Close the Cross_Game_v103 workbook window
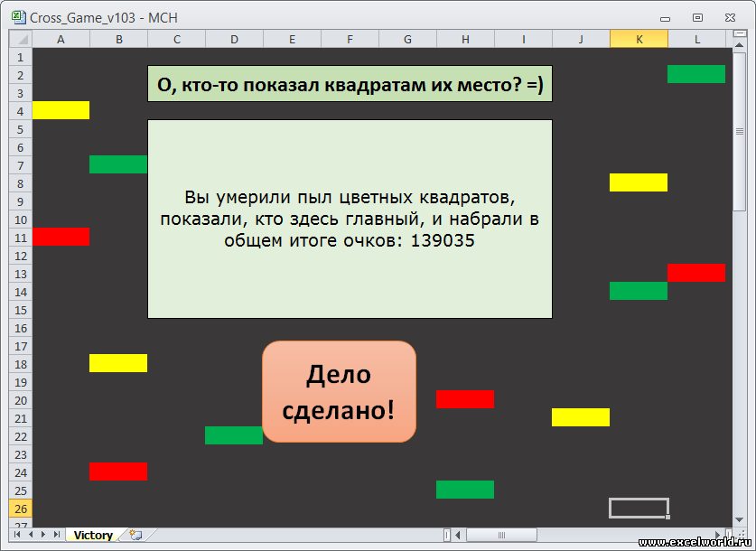756x551 pixels. (x=730, y=18)
